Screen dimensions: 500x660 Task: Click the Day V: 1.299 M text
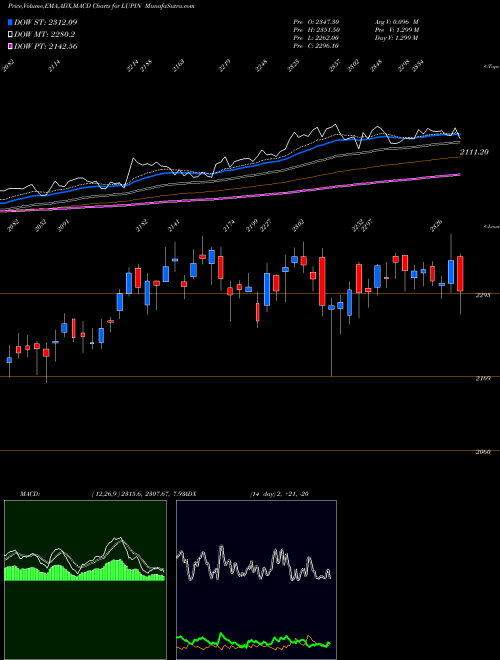click(396, 38)
